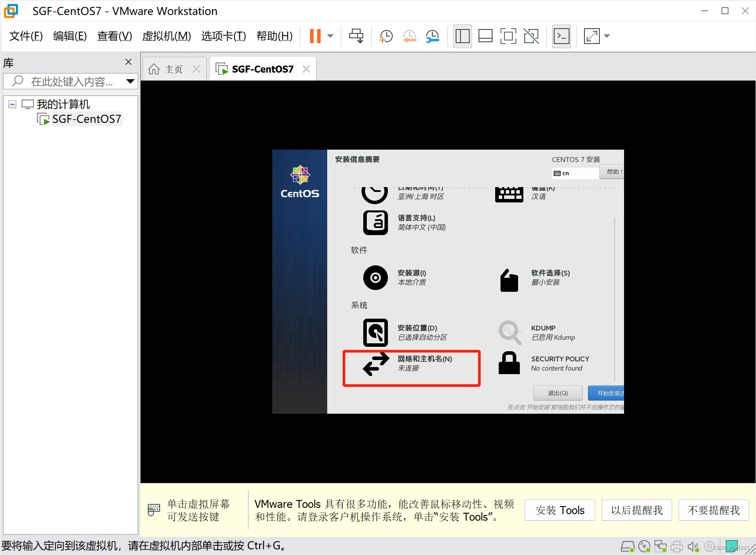The height and width of the screenshot is (555, 756).
Task: Close the 库 library panel
Action: pyautogui.click(x=128, y=62)
